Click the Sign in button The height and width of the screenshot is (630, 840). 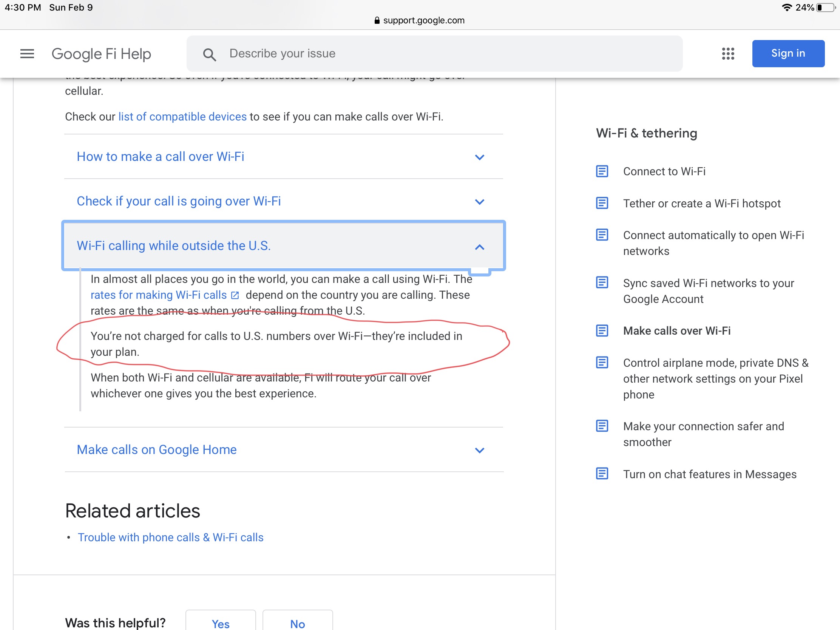click(787, 54)
